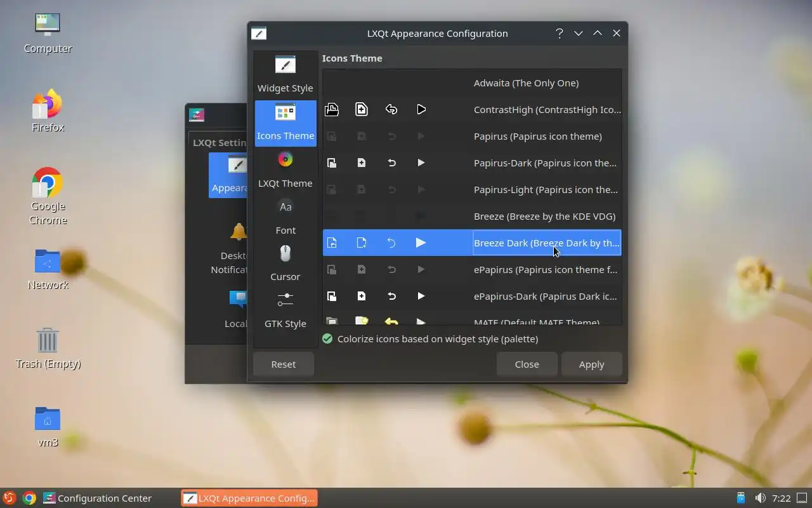
Task: Pick the Papirus-Dark icon theme
Action: (x=472, y=163)
